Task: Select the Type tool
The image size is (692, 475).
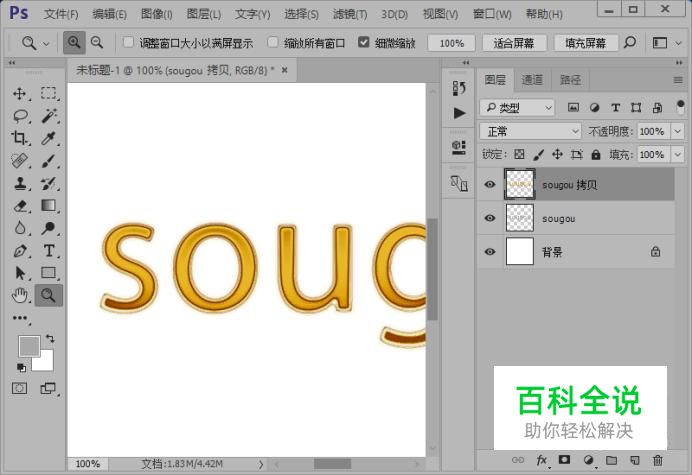Action: pos(49,251)
